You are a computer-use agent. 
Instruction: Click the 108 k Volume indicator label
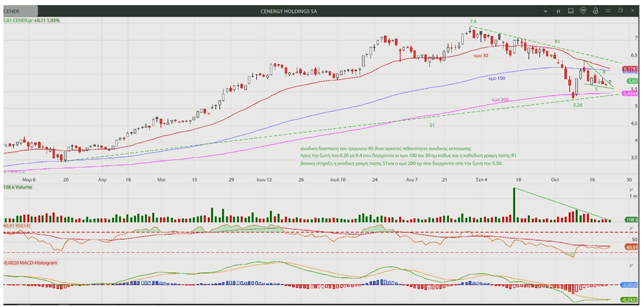click(x=18, y=186)
